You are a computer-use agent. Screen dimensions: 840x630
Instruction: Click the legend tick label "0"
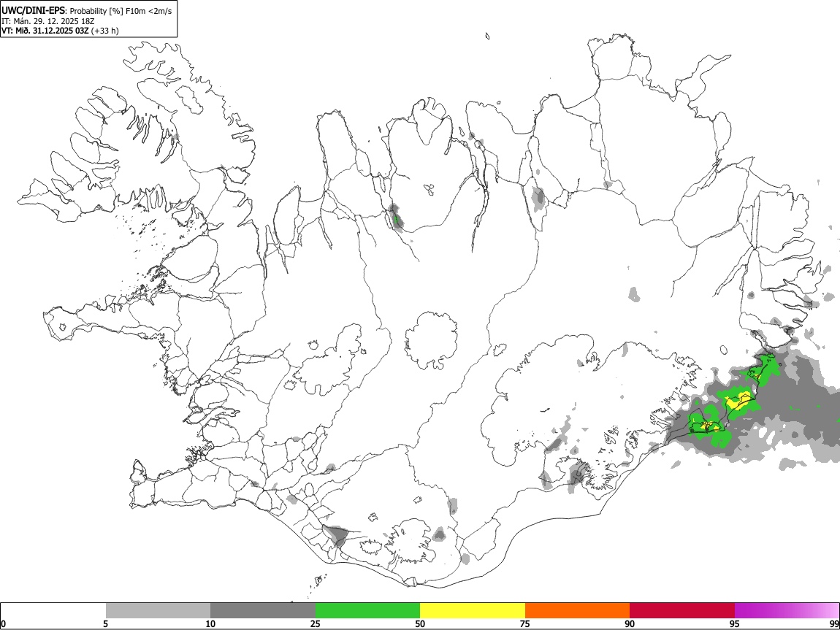[3, 623]
